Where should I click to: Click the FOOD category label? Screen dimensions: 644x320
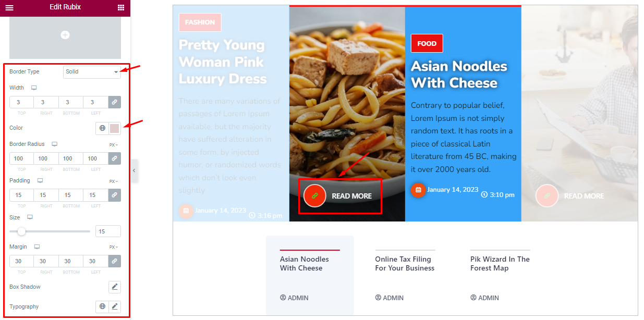tap(427, 44)
